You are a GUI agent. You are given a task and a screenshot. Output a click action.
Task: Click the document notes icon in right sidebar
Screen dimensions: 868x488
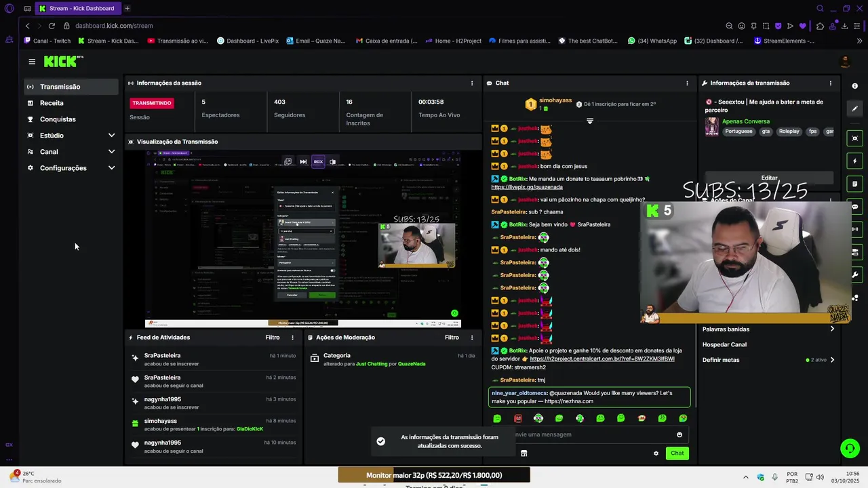855,184
